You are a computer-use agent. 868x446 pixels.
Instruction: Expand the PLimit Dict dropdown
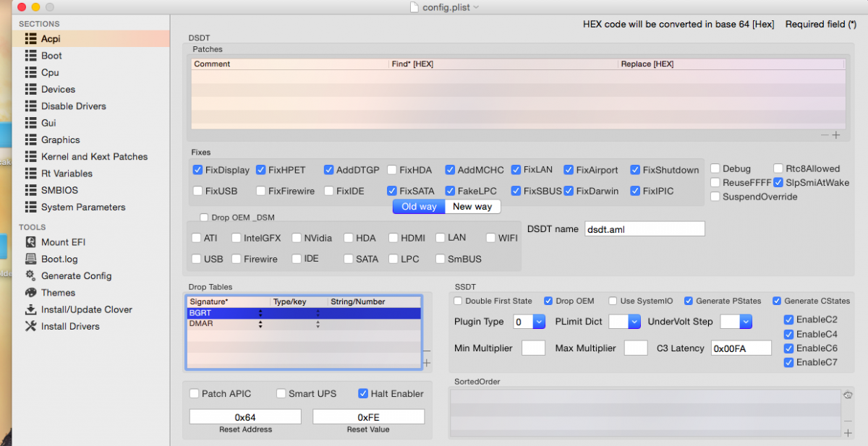(634, 322)
